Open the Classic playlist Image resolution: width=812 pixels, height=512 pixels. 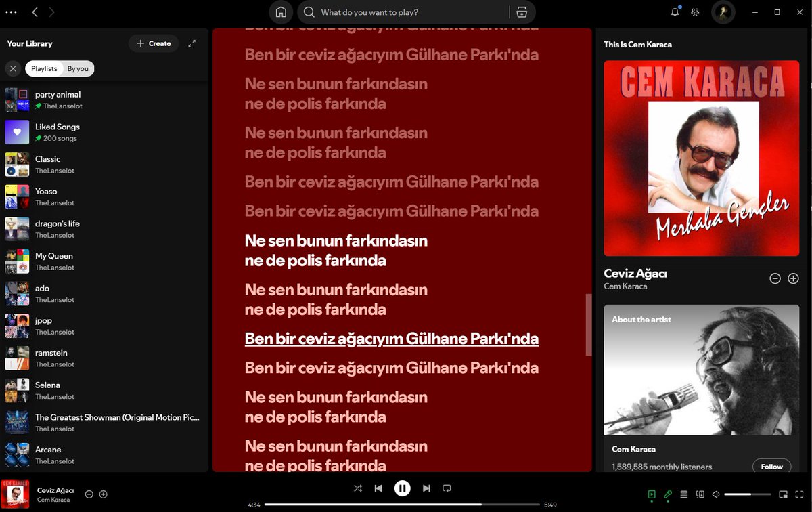(x=104, y=165)
